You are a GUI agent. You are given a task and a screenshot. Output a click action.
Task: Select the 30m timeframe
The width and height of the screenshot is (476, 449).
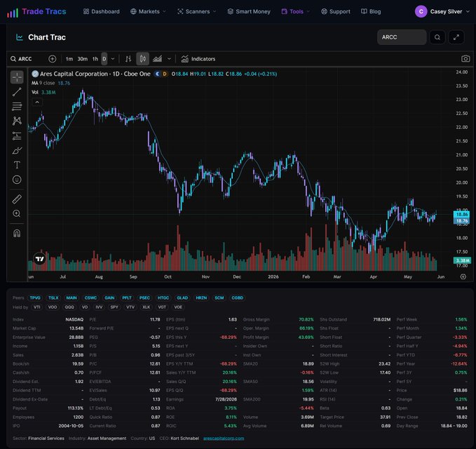click(82, 59)
